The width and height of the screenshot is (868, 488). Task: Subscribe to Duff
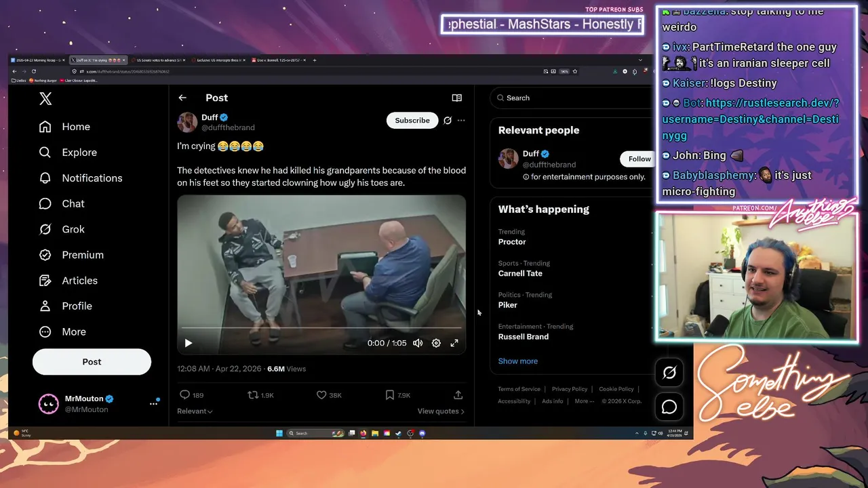[412, 120]
